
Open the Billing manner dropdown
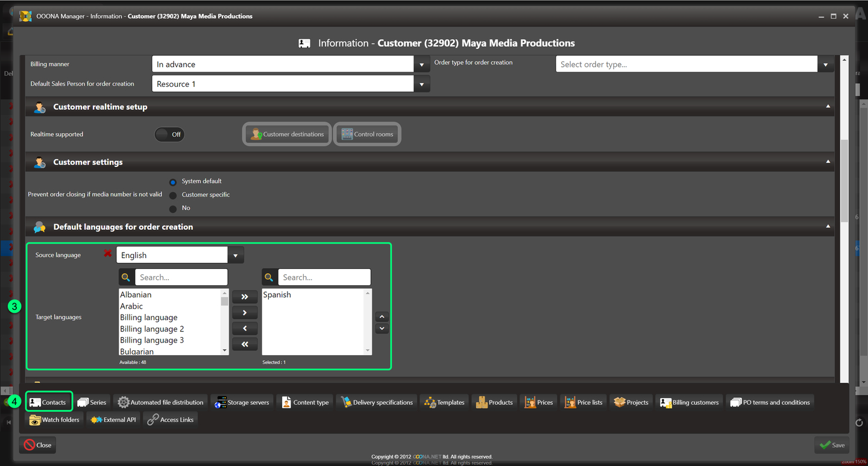[421, 65]
